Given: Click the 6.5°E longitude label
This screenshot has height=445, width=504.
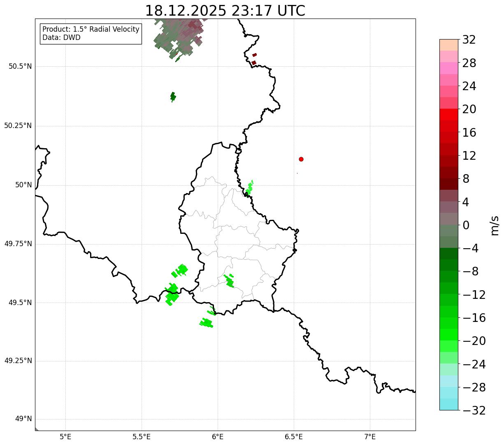Looking at the screenshot, I should click(x=294, y=437).
